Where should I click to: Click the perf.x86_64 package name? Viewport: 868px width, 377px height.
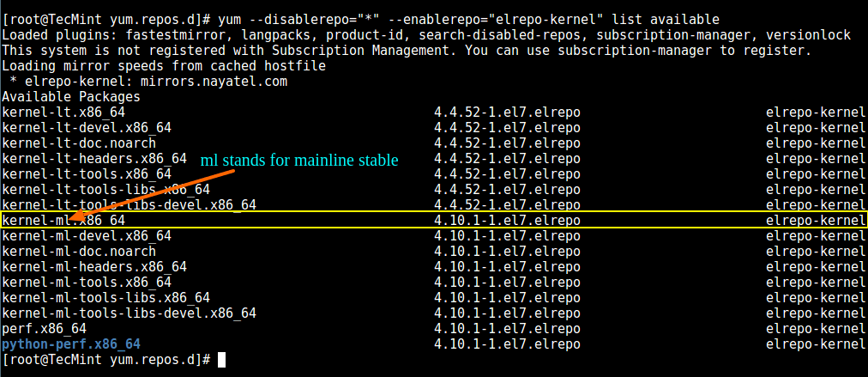pyautogui.click(x=44, y=329)
